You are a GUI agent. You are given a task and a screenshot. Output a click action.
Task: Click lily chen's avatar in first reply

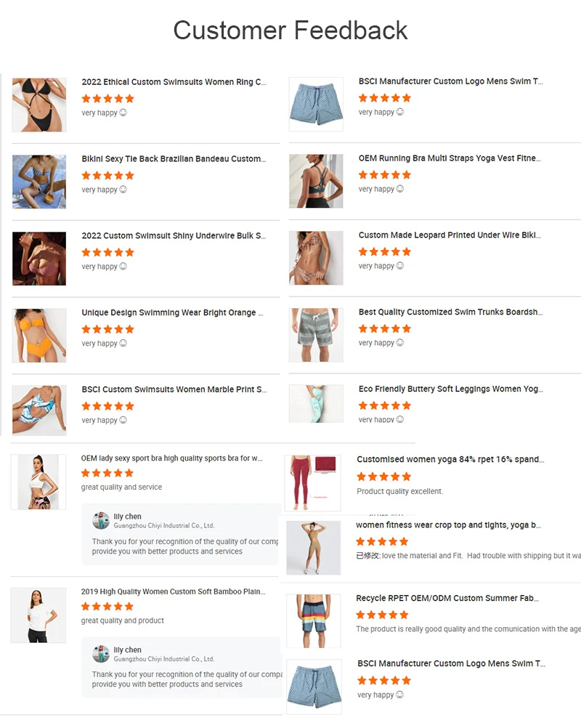(101, 520)
